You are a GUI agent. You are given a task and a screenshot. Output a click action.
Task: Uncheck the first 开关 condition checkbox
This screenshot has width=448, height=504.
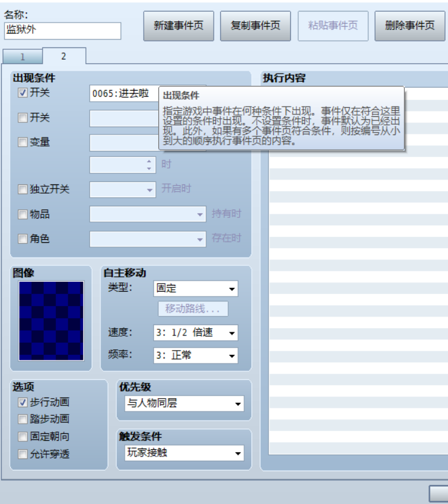tap(23, 93)
